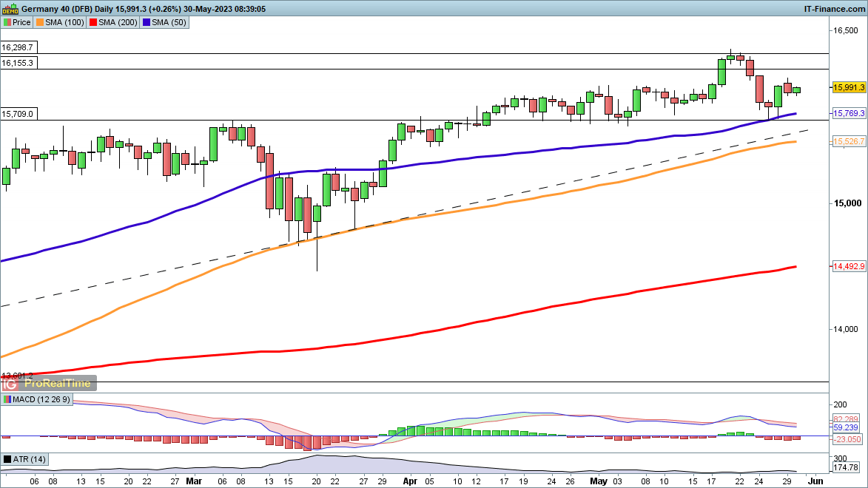Click the 174.78 ATR value tag
This screenshot has height=488, width=868.
pyautogui.click(x=846, y=468)
